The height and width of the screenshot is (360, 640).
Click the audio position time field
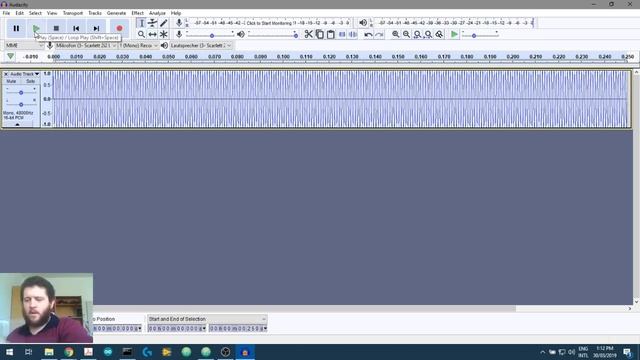tap(118, 328)
